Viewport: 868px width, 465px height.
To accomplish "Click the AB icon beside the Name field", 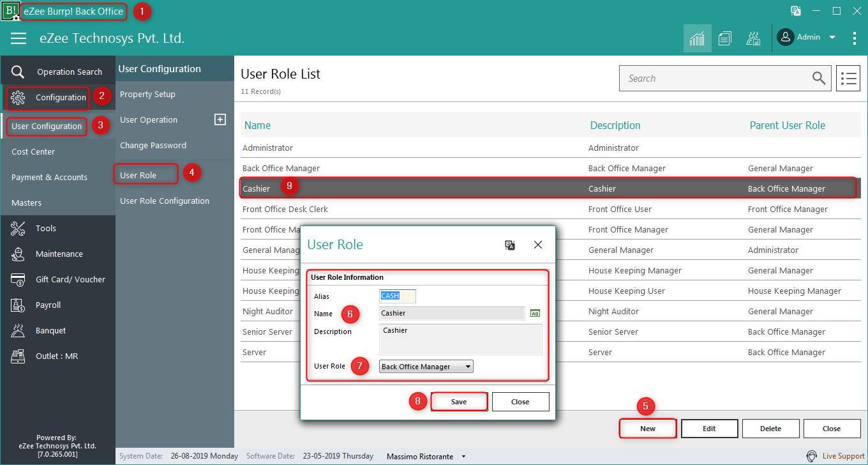I will click(x=535, y=313).
